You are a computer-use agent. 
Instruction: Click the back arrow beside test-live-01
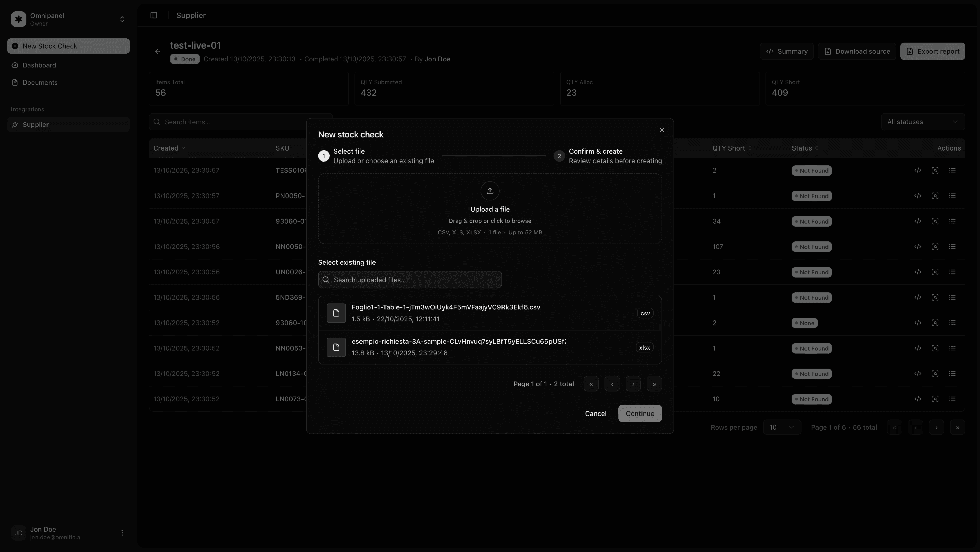click(157, 51)
